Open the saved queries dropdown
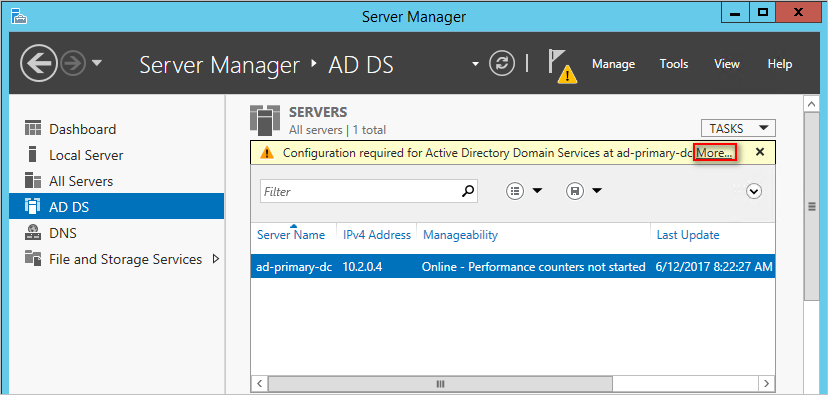828x395 pixels. pos(584,191)
